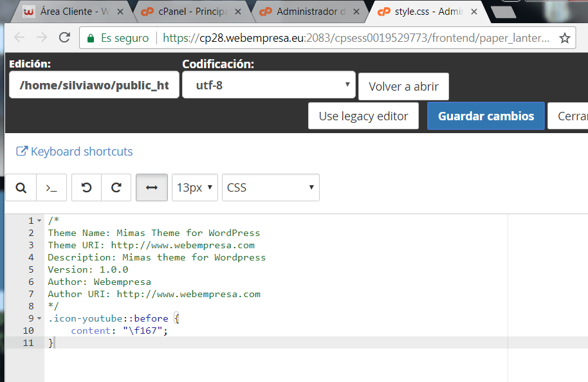
Task: Click the content: "\f167" declaration
Action: [119, 331]
